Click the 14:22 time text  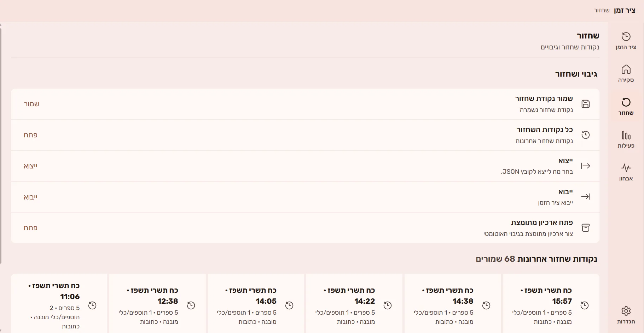coord(365,301)
